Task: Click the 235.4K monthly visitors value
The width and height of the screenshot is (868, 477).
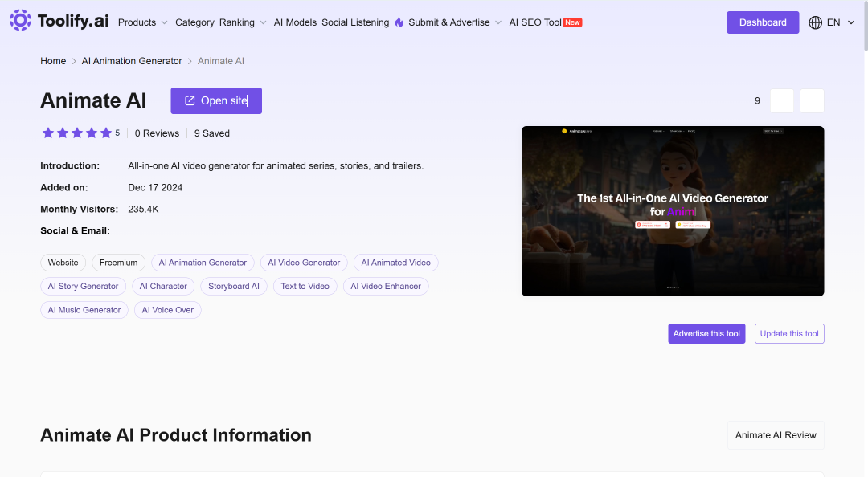Action: 143,209
